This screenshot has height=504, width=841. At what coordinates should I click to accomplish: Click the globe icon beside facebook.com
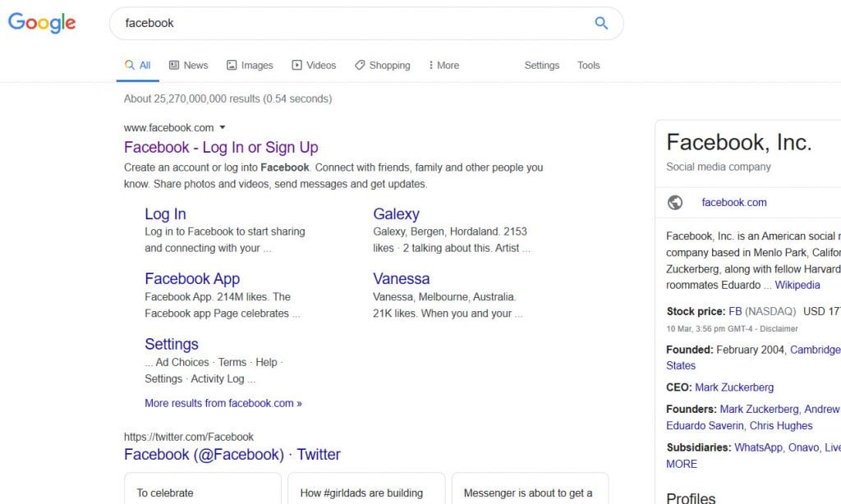[674, 202]
